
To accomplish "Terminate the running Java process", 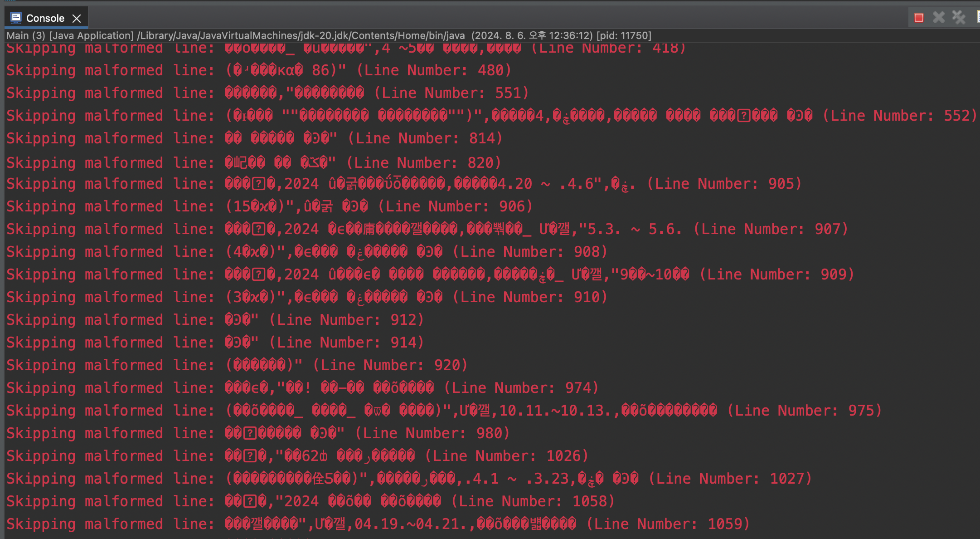I will tap(919, 18).
